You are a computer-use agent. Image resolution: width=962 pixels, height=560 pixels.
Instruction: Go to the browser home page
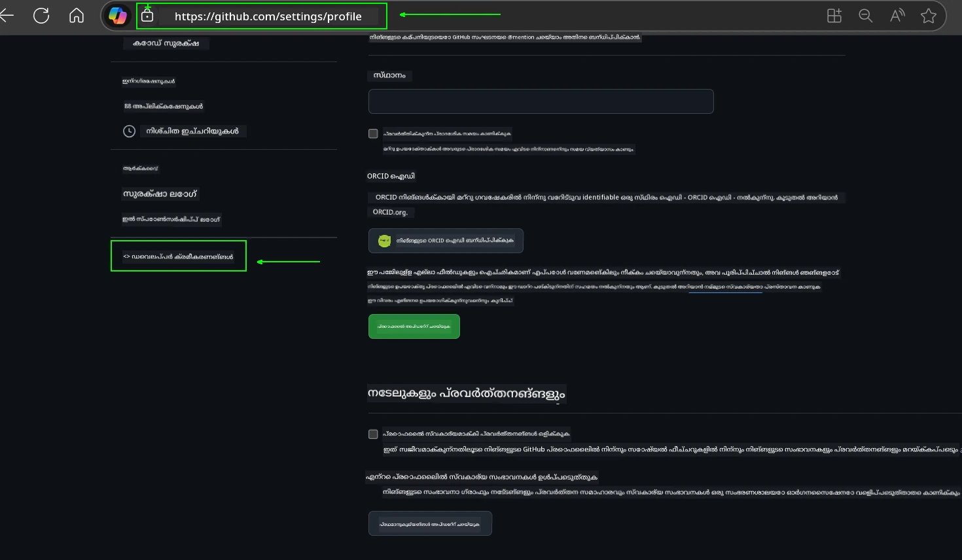[76, 16]
